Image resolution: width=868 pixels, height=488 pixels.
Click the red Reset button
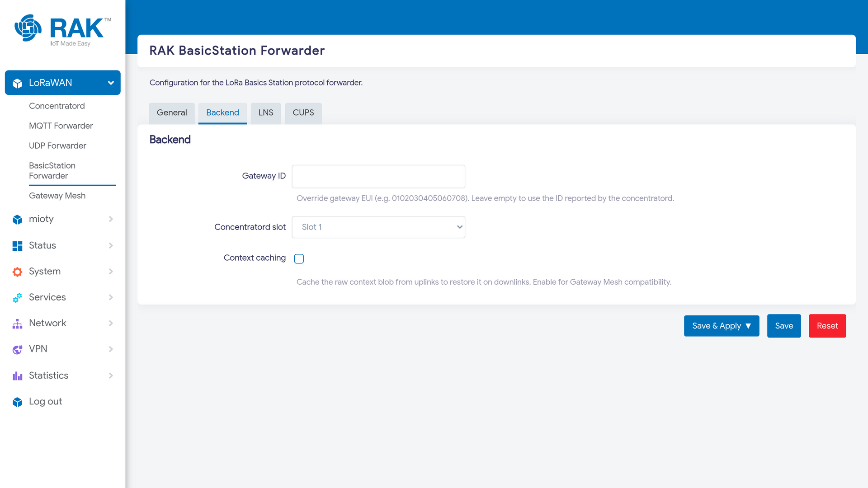pos(827,326)
